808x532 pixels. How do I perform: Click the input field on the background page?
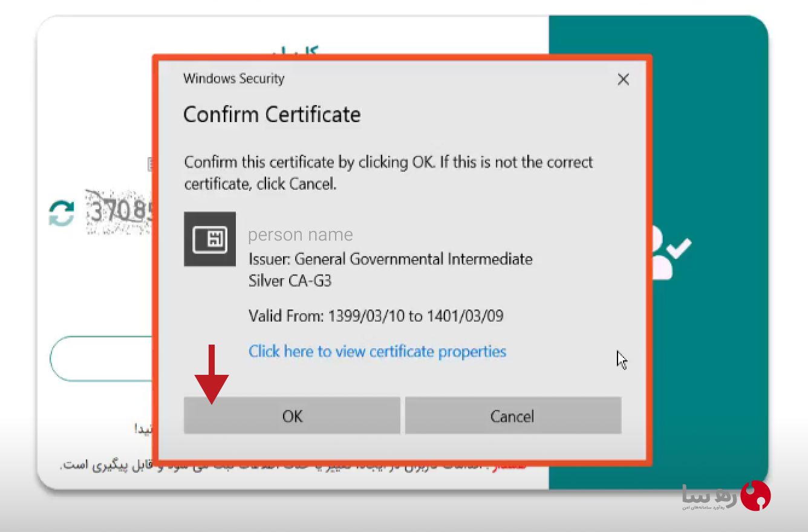102,358
